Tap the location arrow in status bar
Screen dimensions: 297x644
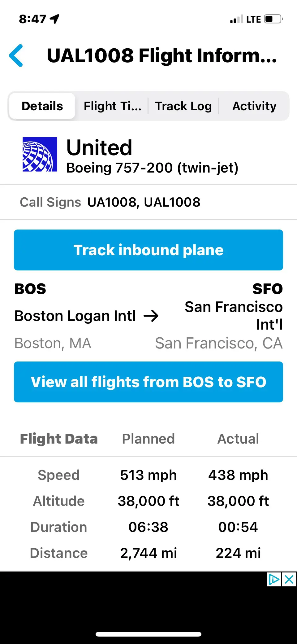point(55,19)
